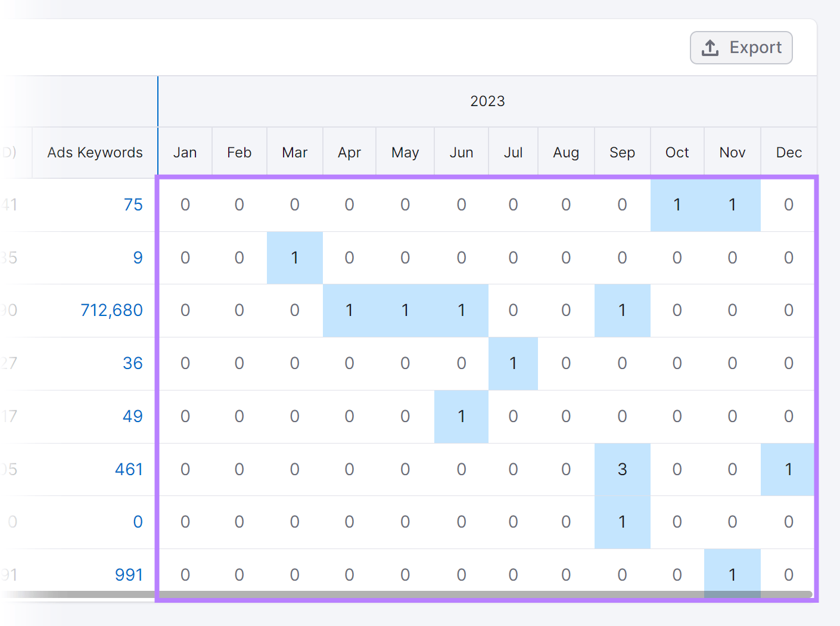Click the Ads Keywords column header
Screen dimensions: 840x626
point(94,152)
